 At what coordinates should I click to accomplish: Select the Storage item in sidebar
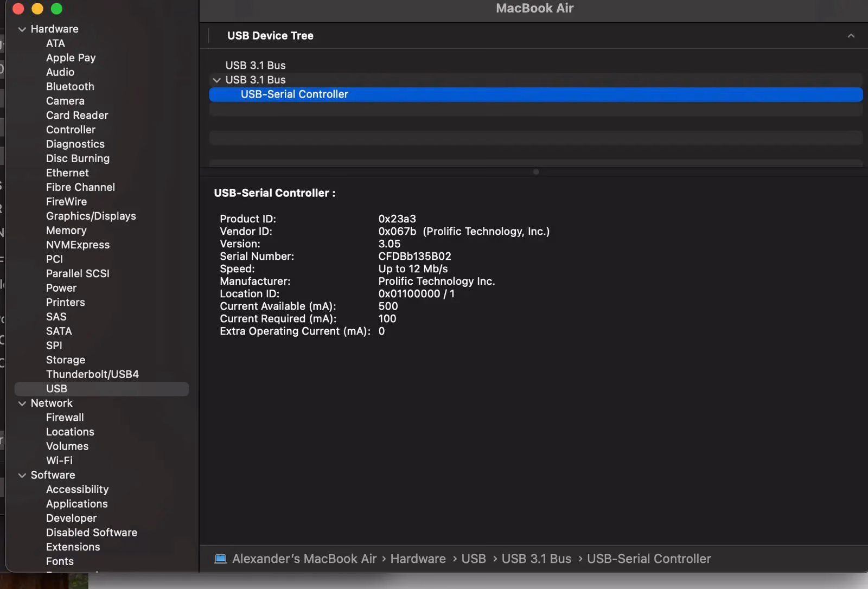[66, 360]
